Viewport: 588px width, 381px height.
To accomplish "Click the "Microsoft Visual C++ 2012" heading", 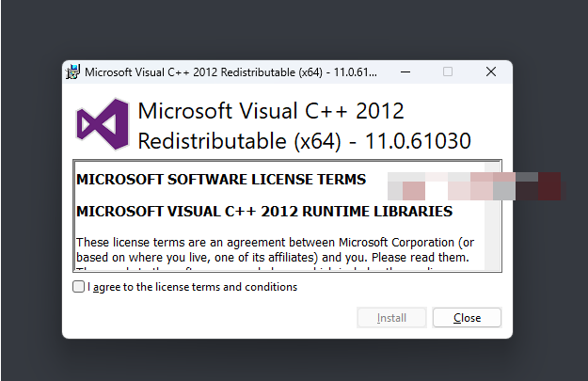I will pos(271,111).
